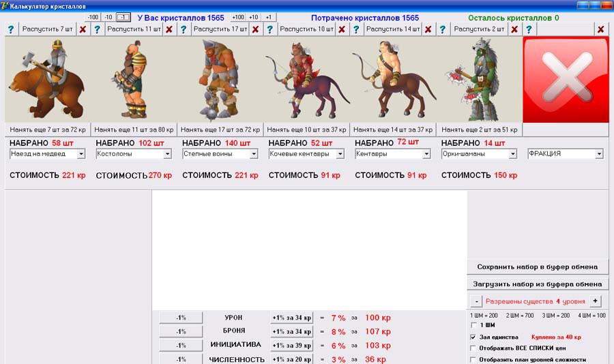The height and width of the screenshot is (364, 614).
Task: Expand the 'Костоломы' creature dropdown
Action: coord(168,154)
